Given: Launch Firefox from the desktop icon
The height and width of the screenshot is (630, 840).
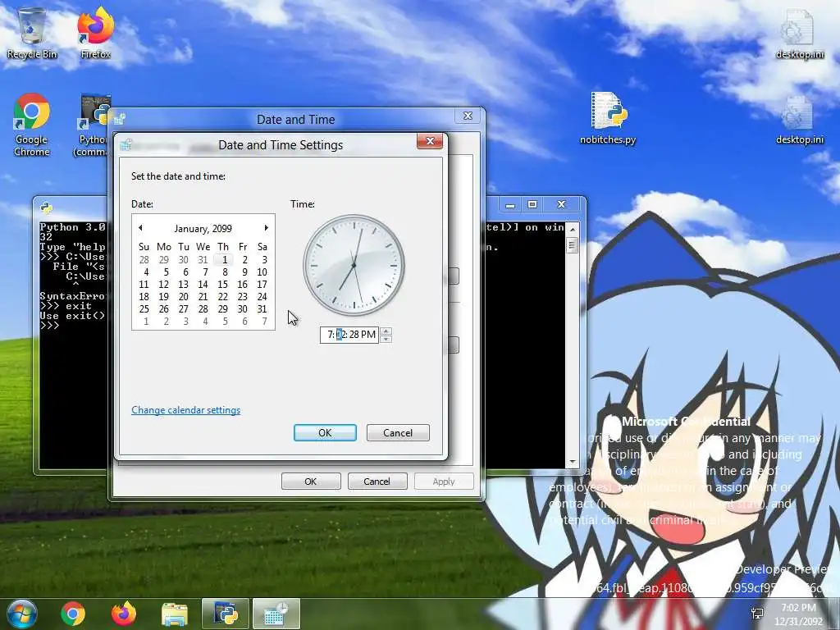Looking at the screenshot, I should point(96,32).
